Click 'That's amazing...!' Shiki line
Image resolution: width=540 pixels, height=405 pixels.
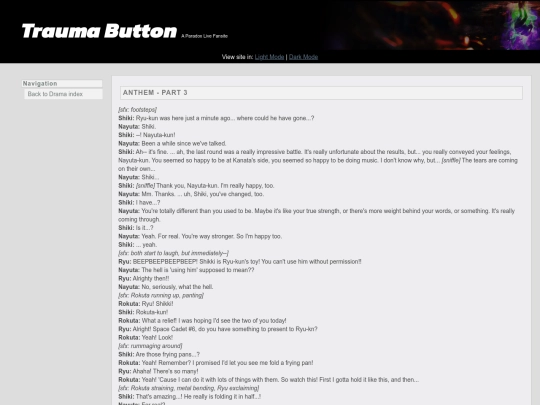(x=189, y=396)
